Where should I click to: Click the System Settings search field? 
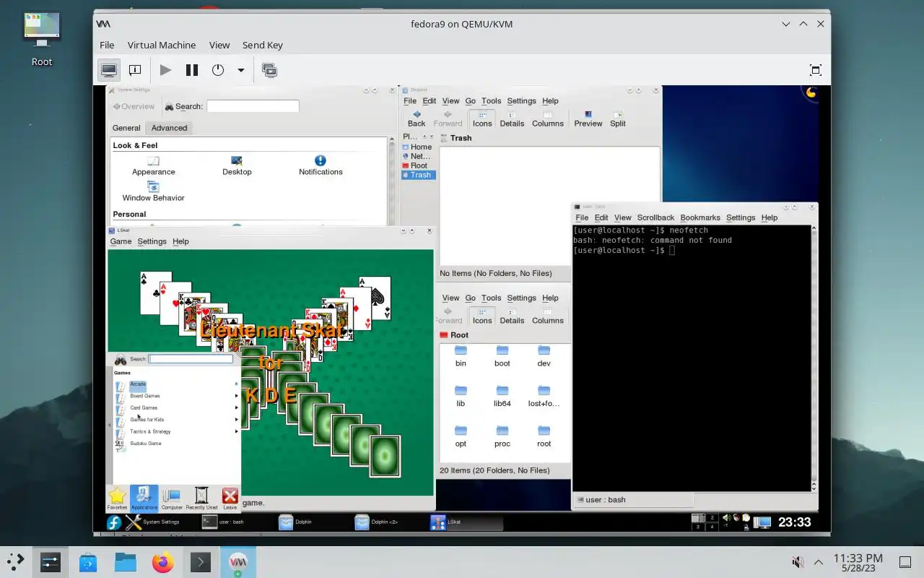click(x=253, y=106)
